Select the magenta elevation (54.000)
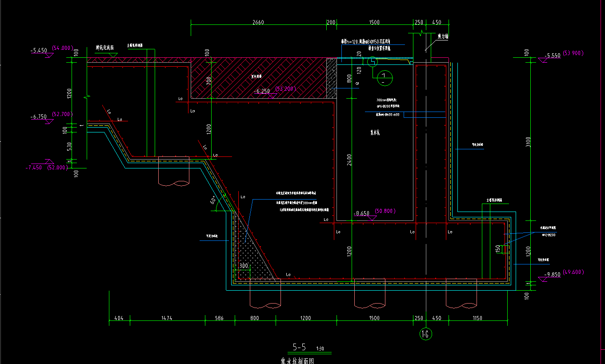The height and width of the screenshot is (364, 605). pos(62,48)
